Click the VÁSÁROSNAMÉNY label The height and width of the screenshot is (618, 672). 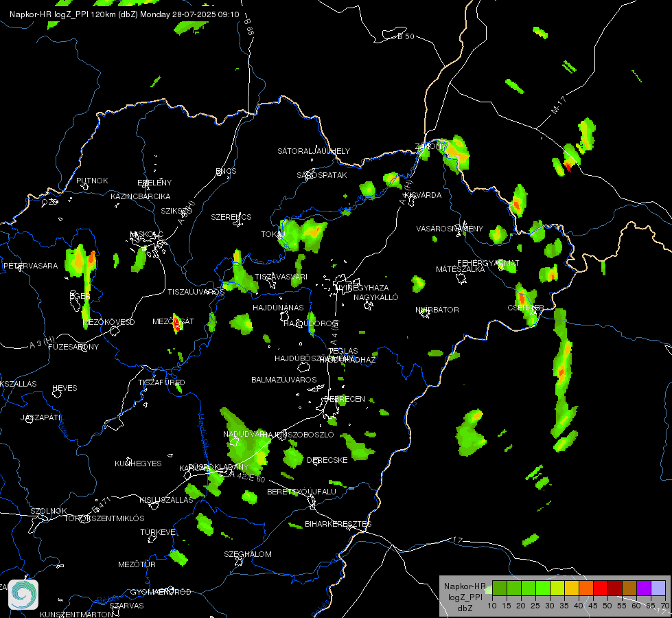[x=450, y=229]
